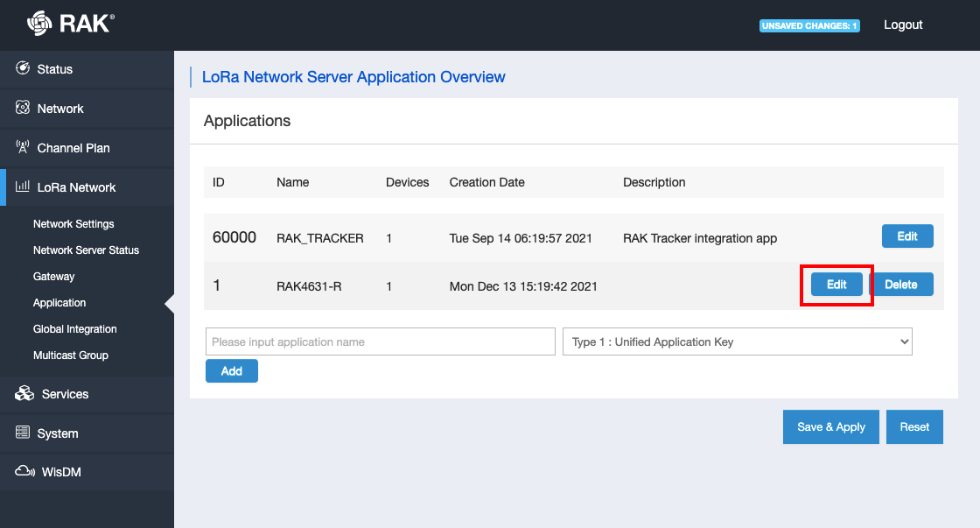Select Gateway submenu item
The width and height of the screenshot is (980, 528).
(x=53, y=277)
